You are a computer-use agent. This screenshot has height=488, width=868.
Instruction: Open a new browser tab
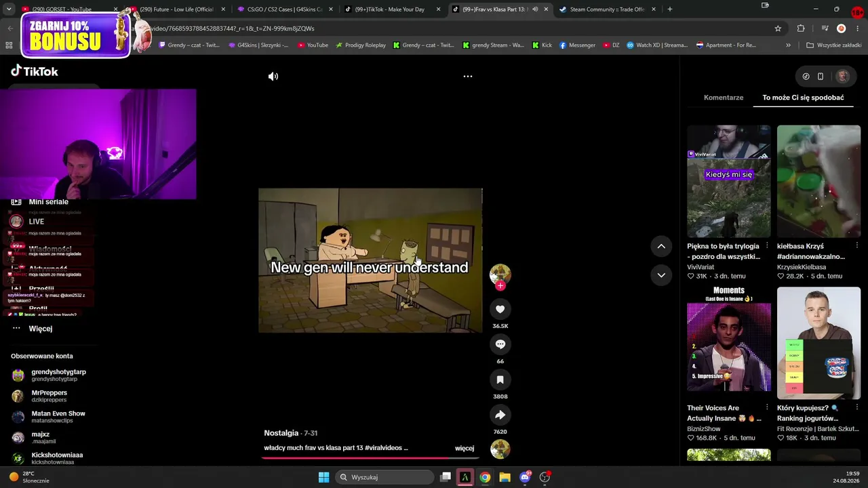(x=670, y=9)
